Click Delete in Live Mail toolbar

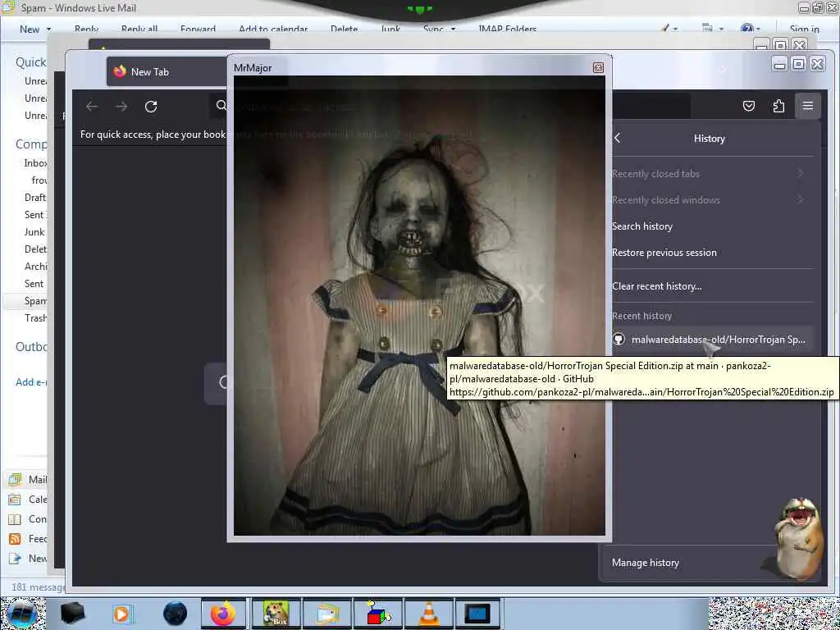coord(344,29)
